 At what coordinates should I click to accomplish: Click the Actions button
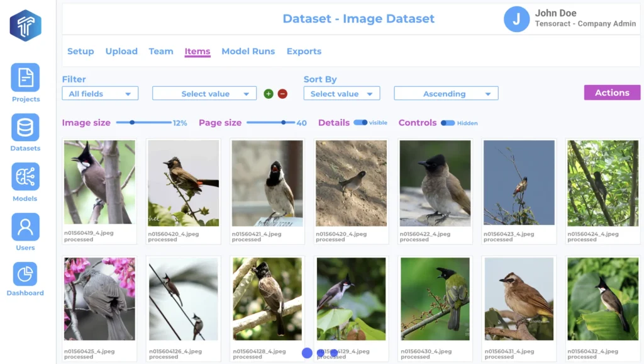pos(611,92)
